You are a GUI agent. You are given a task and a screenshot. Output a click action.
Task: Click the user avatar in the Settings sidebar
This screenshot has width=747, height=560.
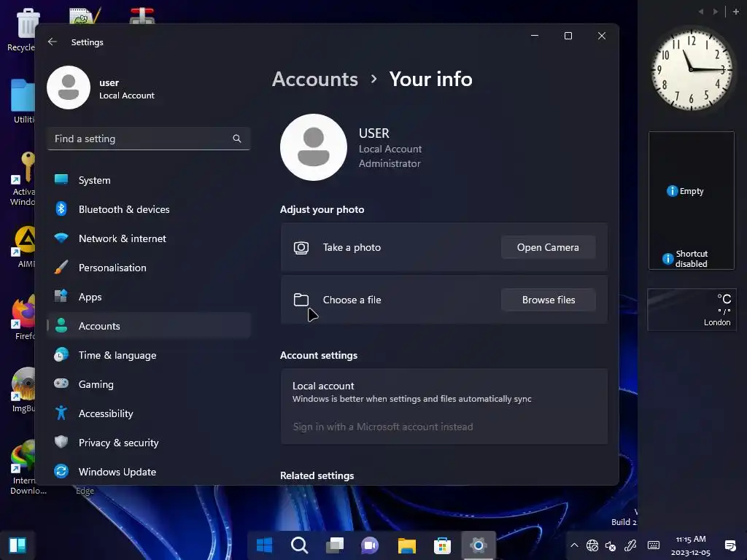[69, 87]
